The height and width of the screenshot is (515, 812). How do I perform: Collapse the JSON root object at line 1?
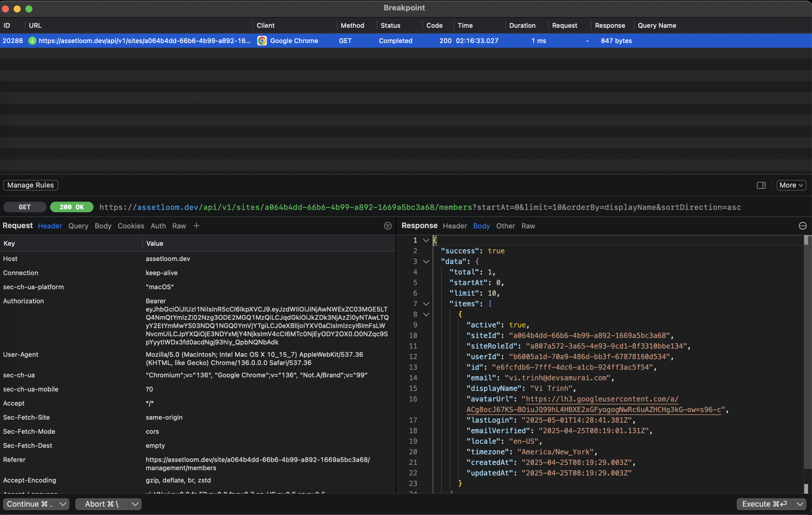tap(426, 240)
